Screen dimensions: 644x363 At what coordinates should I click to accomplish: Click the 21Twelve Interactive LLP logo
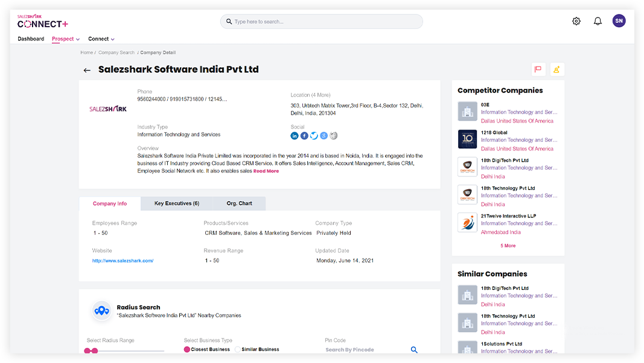point(467,222)
